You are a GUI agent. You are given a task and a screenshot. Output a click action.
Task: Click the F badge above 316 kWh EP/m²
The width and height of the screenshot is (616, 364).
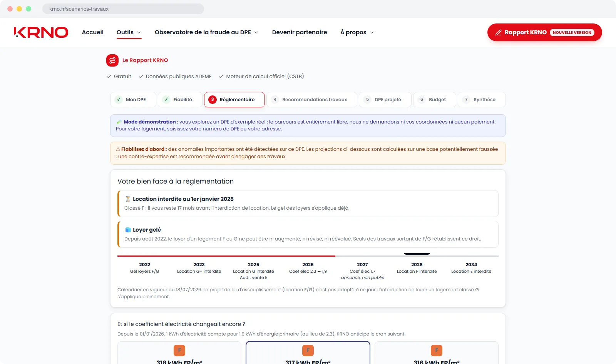pos(437,351)
